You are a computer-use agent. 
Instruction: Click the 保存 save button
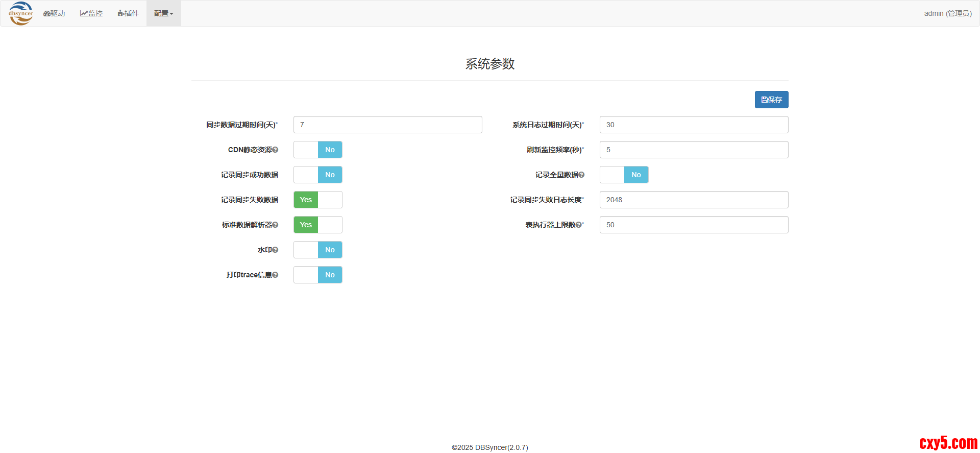point(771,100)
